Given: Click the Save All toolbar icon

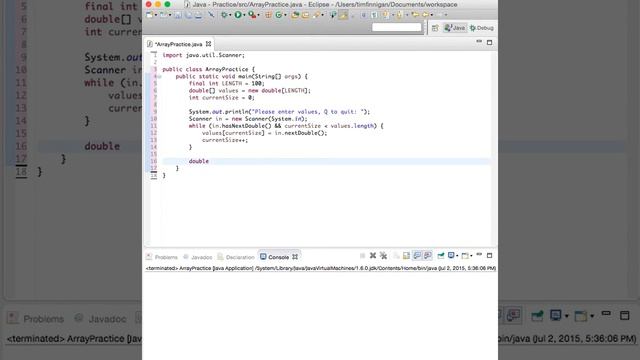Looking at the screenshot, I should click(189, 15).
